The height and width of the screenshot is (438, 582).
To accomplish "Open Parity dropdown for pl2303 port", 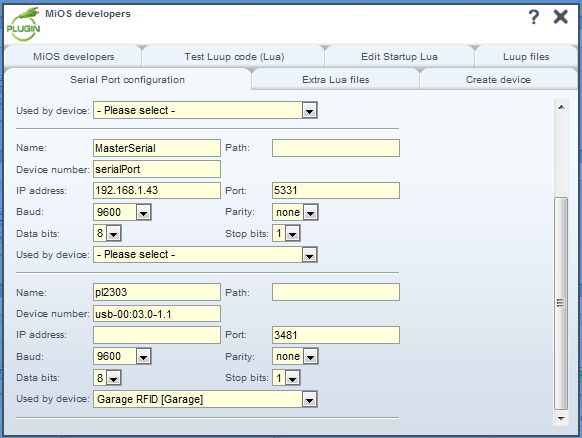I will 295,356.
